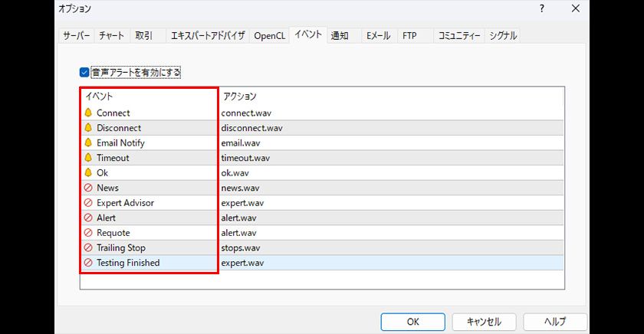This screenshot has width=644, height=334.
Task: Toggle the Alert event disabled icon
Action: 88,218
